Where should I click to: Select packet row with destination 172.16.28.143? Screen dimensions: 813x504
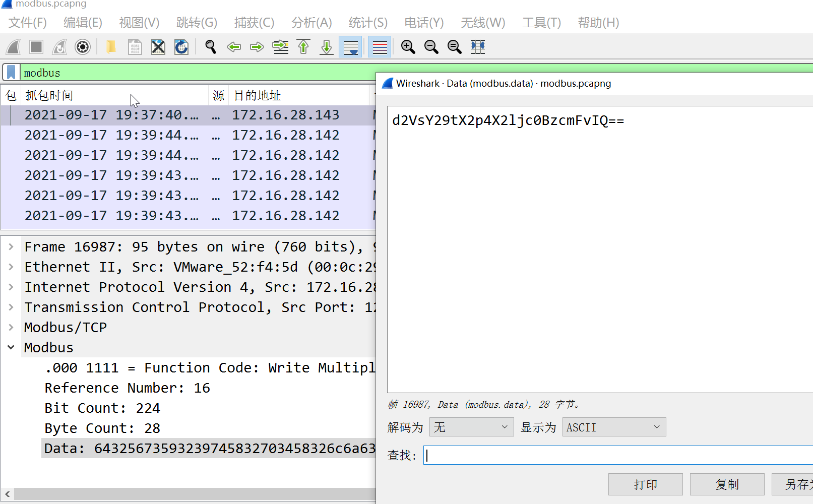point(189,115)
